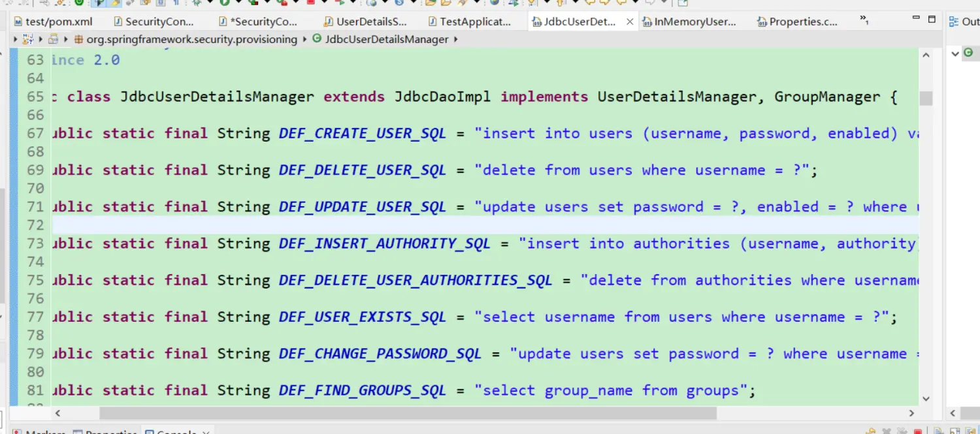Click DEF_CHANGE_PASSWORD_SQL constant name
The height and width of the screenshot is (434, 980).
click(x=380, y=354)
